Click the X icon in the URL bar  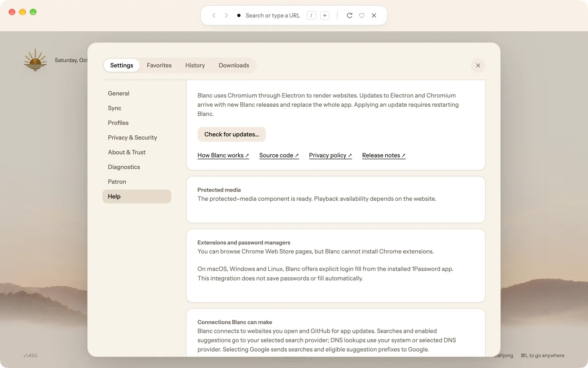click(374, 16)
